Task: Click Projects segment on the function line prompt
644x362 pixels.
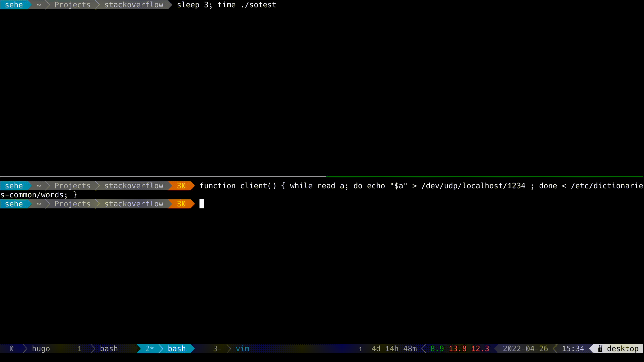Action: coord(72,186)
